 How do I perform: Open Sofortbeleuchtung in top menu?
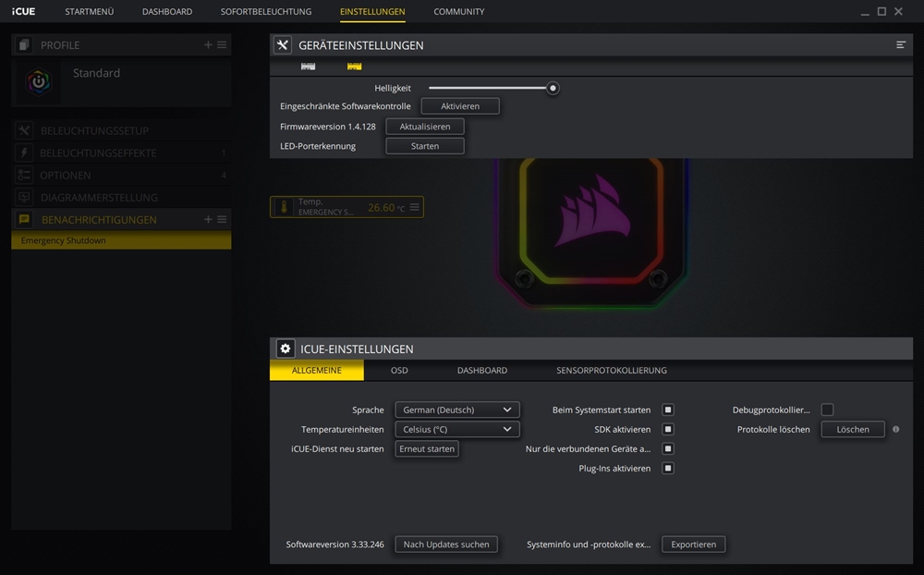pyautogui.click(x=266, y=12)
